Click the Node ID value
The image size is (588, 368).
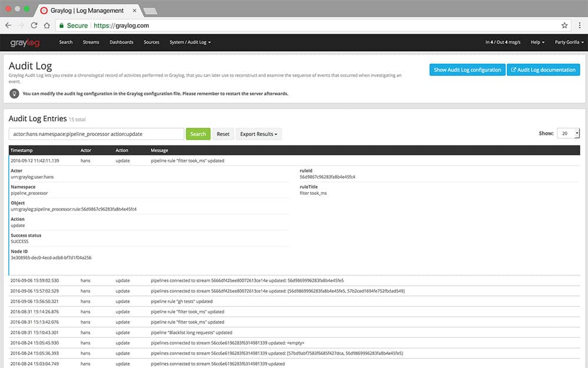(51, 258)
